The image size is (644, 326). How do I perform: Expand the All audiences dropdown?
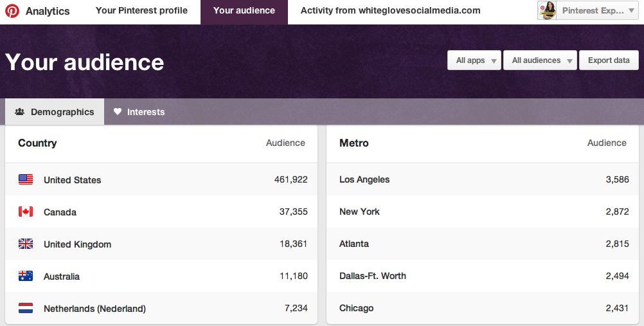540,60
